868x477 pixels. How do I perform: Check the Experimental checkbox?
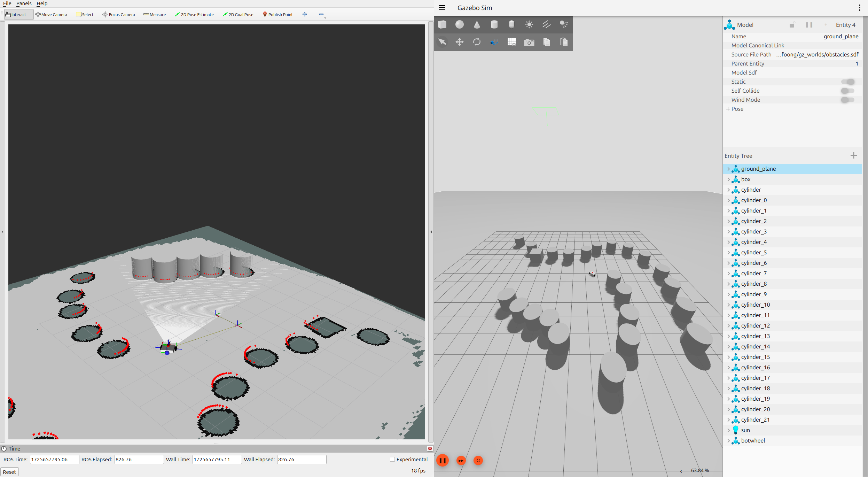[392, 459]
